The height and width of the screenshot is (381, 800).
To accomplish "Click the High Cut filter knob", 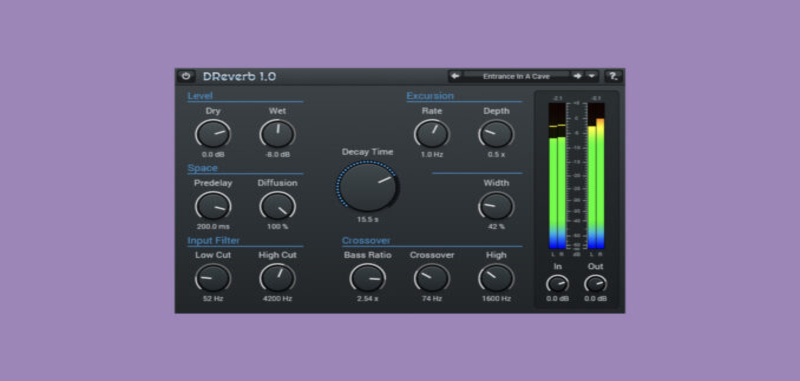I will [x=278, y=278].
